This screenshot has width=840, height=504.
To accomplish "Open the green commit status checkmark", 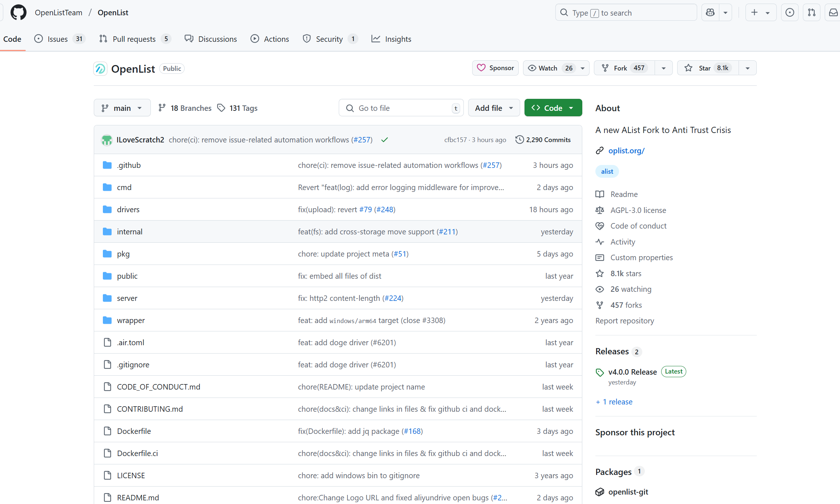I will [385, 140].
